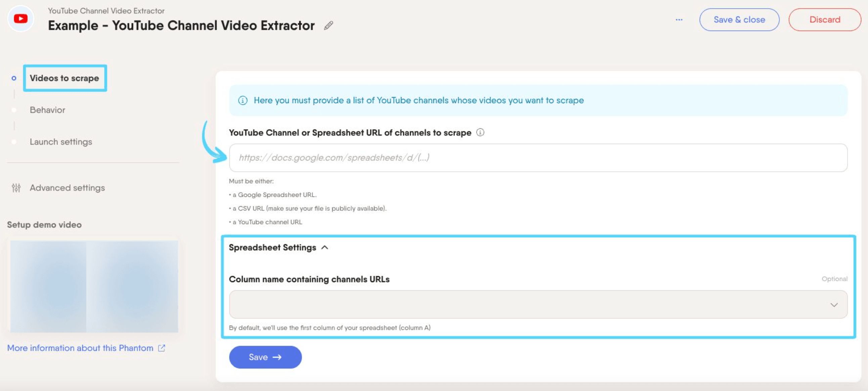The height and width of the screenshot is (391, 868).
Task: Select the Videos to scrape step
Action: [64, 78]
